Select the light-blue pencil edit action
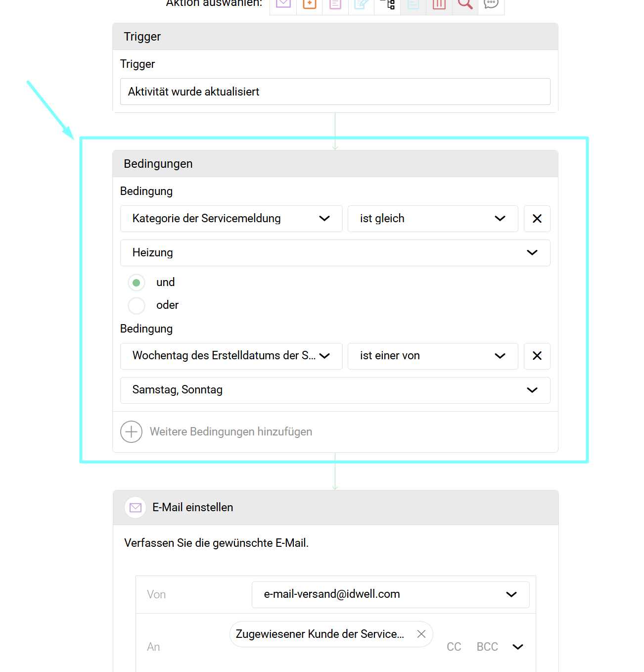 click(361, 4)
